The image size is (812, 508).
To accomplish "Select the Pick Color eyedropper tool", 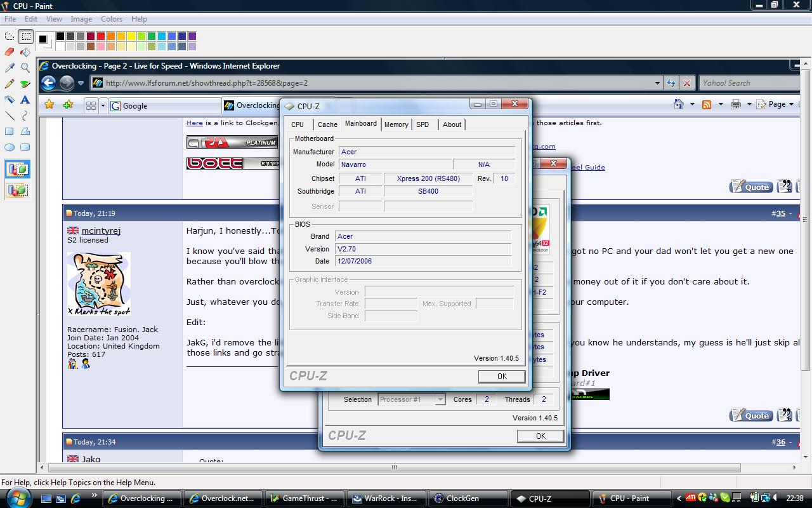I will point(10,68).
